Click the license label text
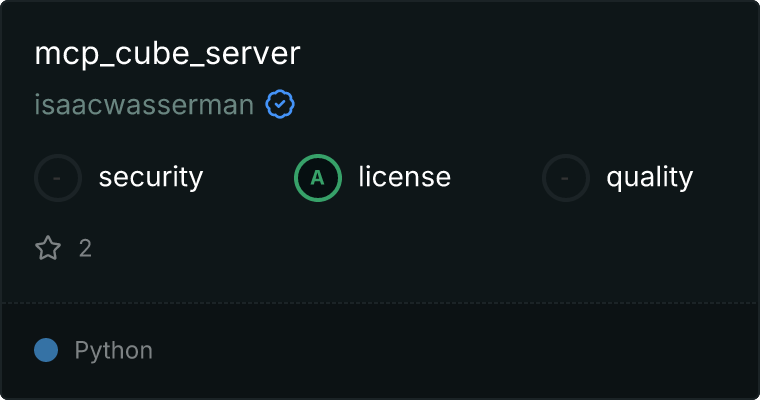Viewport: 760px width, 400px height. [x=405, y=177]
